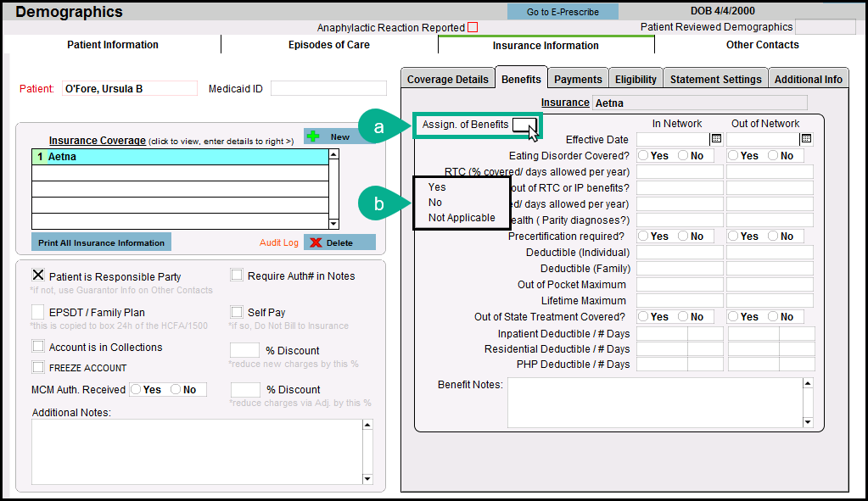Viewport: 868px width, 501px height.
Task: Click Print All Insurance Information button
Action: tap(101, 242)
